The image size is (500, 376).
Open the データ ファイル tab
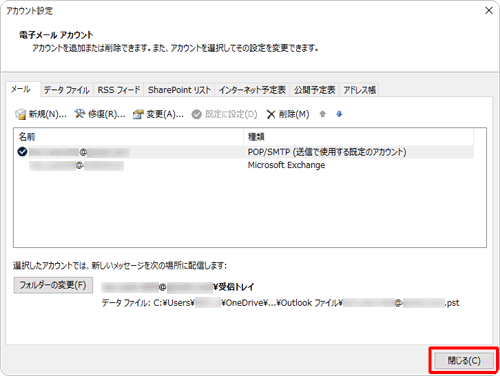(67, 90)
